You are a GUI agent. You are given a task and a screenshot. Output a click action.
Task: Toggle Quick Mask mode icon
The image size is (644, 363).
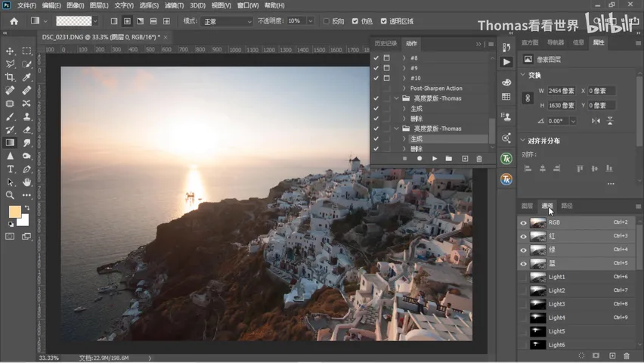(x=10, y=237)
